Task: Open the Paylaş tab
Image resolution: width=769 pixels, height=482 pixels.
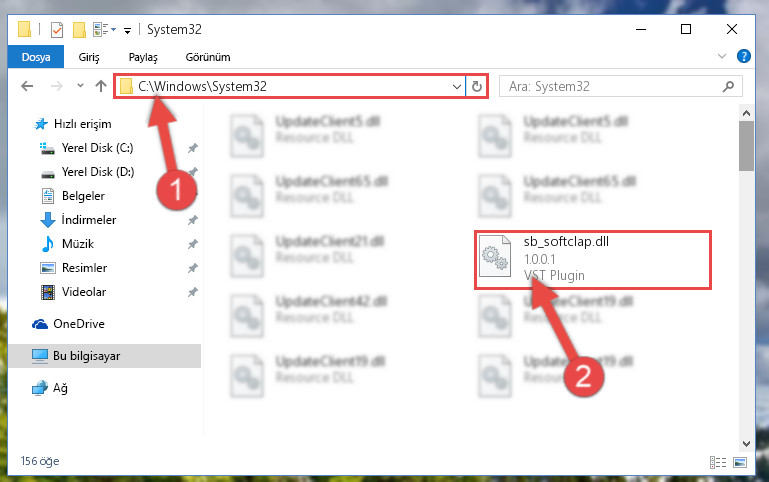Action: coord(143,57)
